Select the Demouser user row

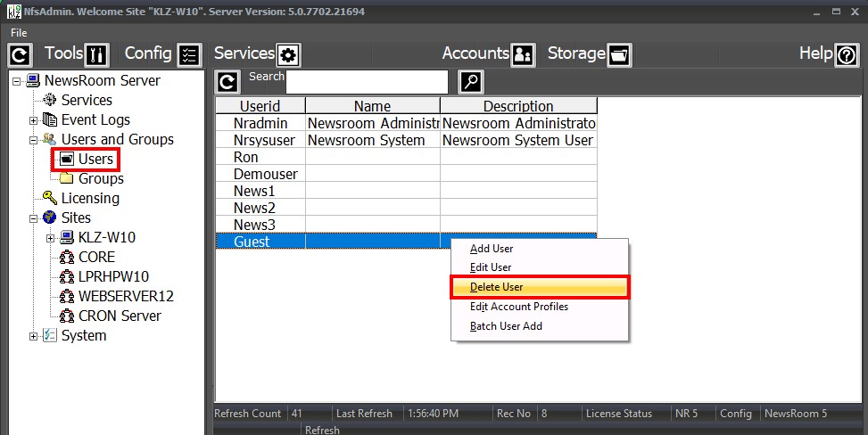coord(406,174)
